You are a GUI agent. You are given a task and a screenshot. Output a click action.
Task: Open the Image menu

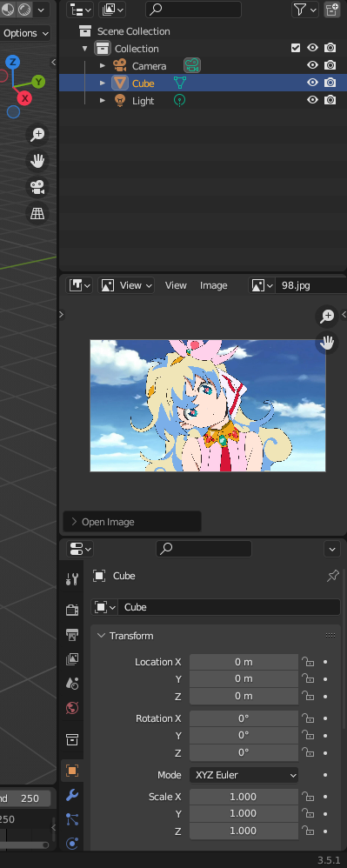pos(214,285)
